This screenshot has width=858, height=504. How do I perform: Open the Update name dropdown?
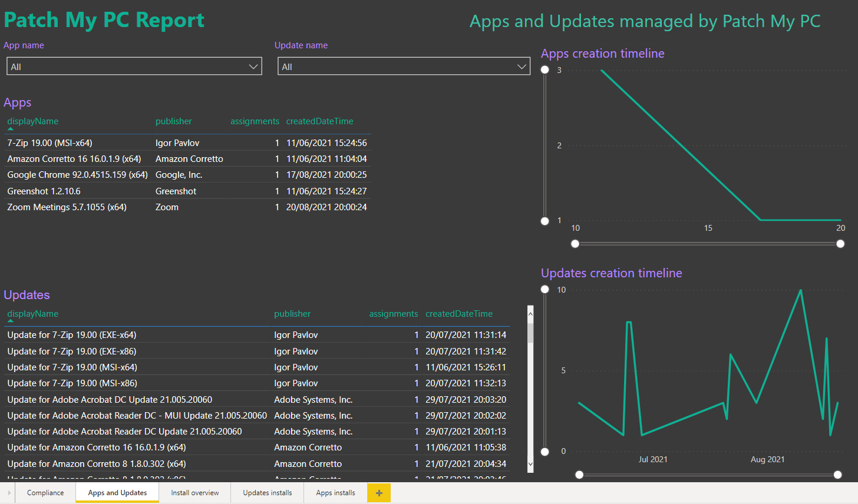coord(404,67)
